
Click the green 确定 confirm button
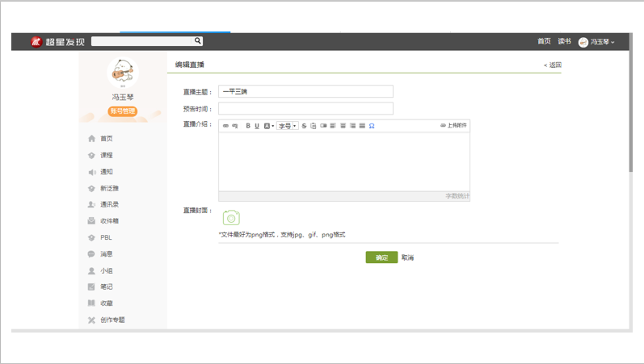pyautogui.click(x=381, y=257)
